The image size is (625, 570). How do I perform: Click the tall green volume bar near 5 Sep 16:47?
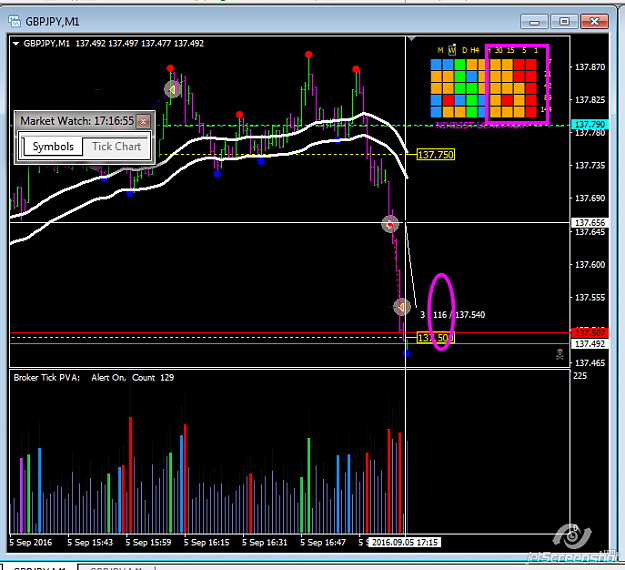point(309,485)
